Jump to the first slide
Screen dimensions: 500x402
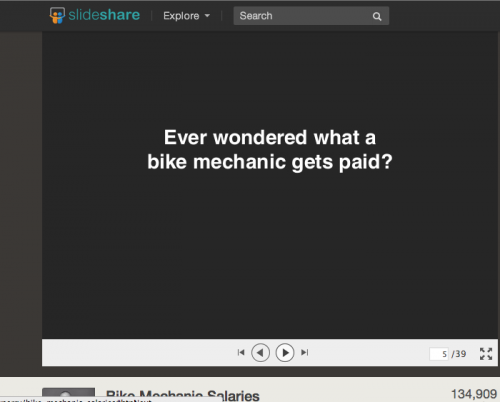pyautogui.click(x=241, y=352)
